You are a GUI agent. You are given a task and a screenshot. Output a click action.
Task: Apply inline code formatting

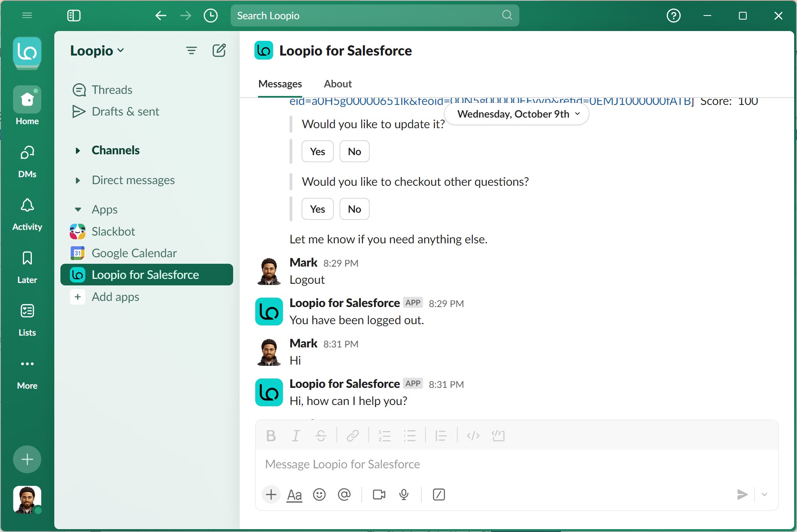point(473,436)
